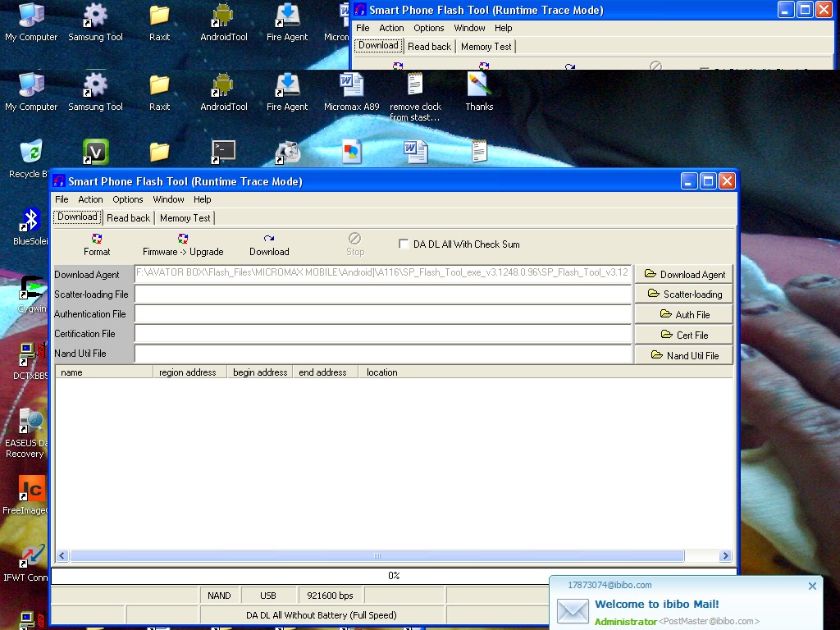840x630 pixels.
Task: Click the Download Agent path field
Action: coord(383,274)
